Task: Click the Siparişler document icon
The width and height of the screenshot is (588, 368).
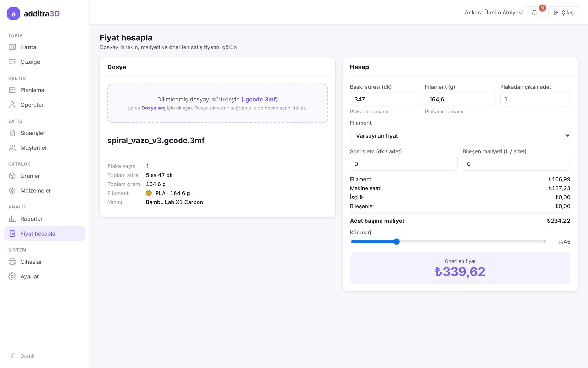Action: (12, 133)
